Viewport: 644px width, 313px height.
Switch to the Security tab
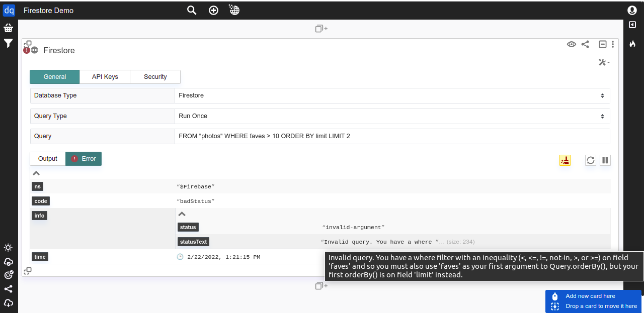pos(155,77)
